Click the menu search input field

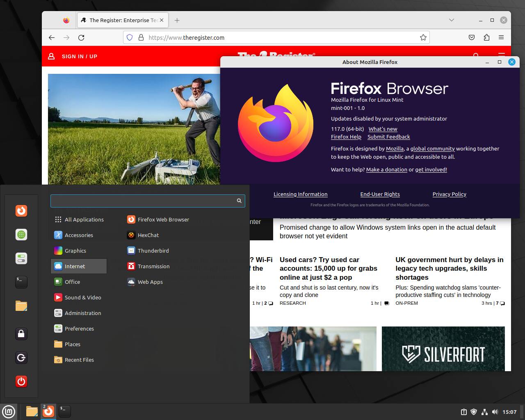click(x=148, y=201)
